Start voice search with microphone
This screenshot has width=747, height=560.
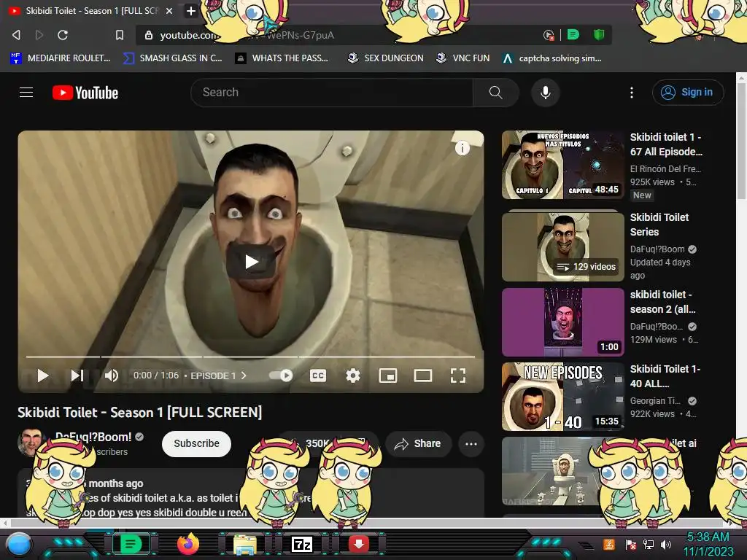[x=546, y=93]
